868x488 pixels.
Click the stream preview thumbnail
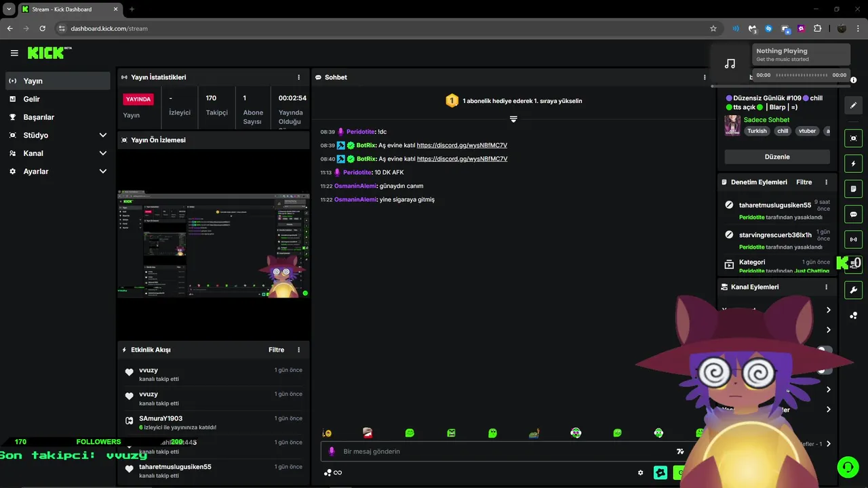(x=214, y=244)
